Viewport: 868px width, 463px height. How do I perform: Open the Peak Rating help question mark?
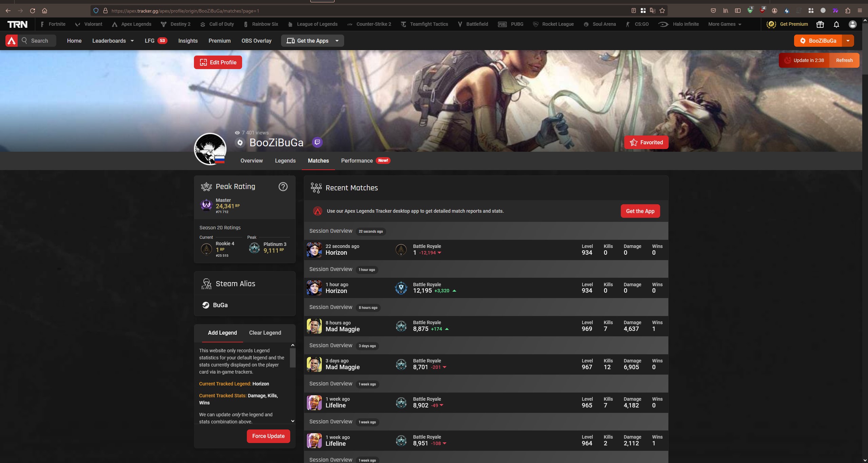(283, 187)
